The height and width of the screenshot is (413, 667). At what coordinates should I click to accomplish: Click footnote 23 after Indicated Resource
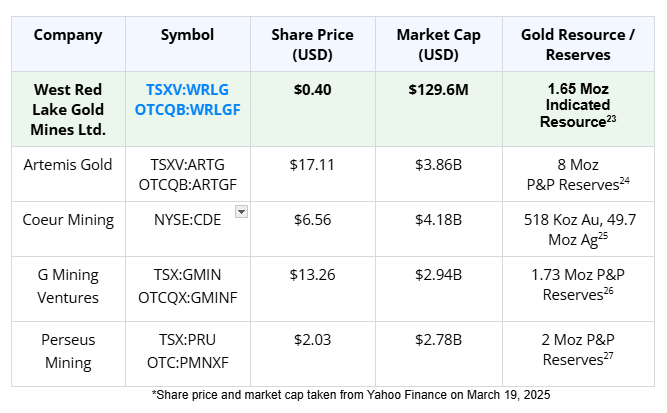pyautogui.click(x=610, y=119)
